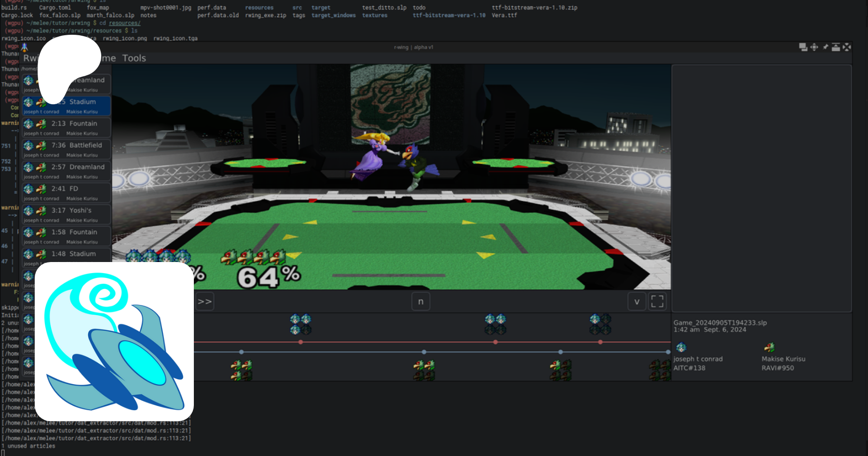Click the rocket app icon in title bar
The width and height of the screenshot is (868, 456).
[x=25, y=47]
